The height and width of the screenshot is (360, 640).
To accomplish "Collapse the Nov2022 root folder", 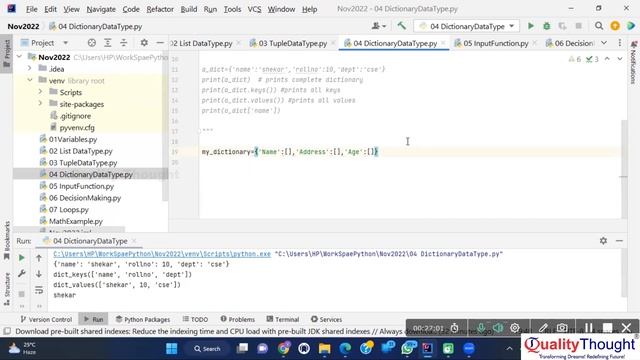I will pos(20,57).
